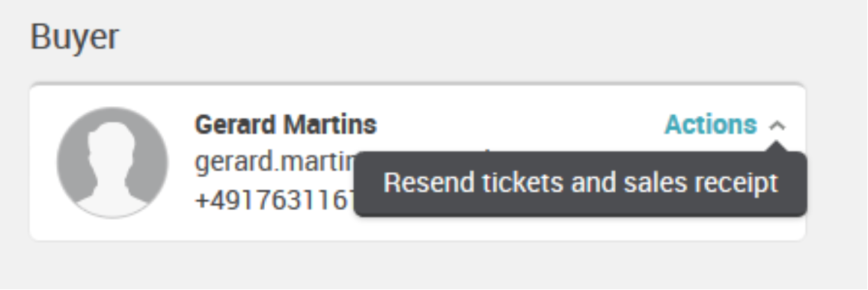Click the buyer name Gerard Martins
Screen dimensions: 868x290
coord(286,125)
